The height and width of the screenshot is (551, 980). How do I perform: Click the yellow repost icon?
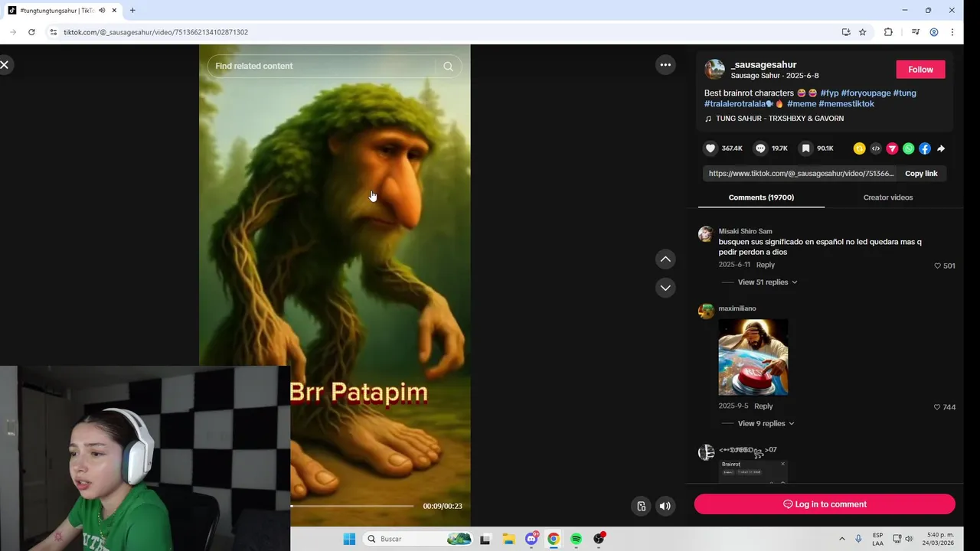(859, 148)
